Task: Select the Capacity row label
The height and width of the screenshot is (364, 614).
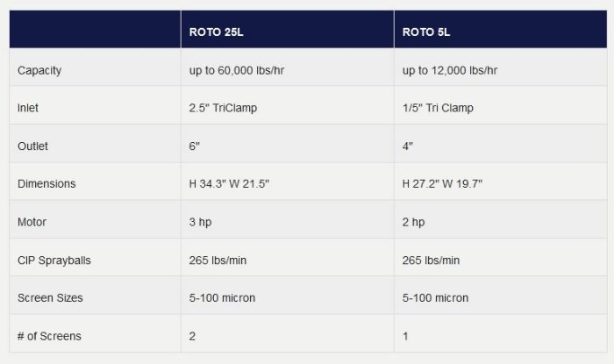Action: [x=40, y=71]
